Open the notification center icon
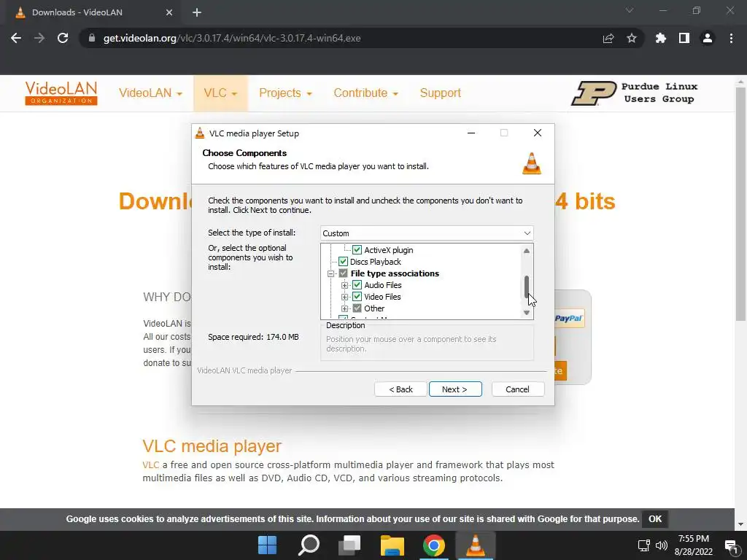Screen dimensions: 747x560 pos(730,545)
